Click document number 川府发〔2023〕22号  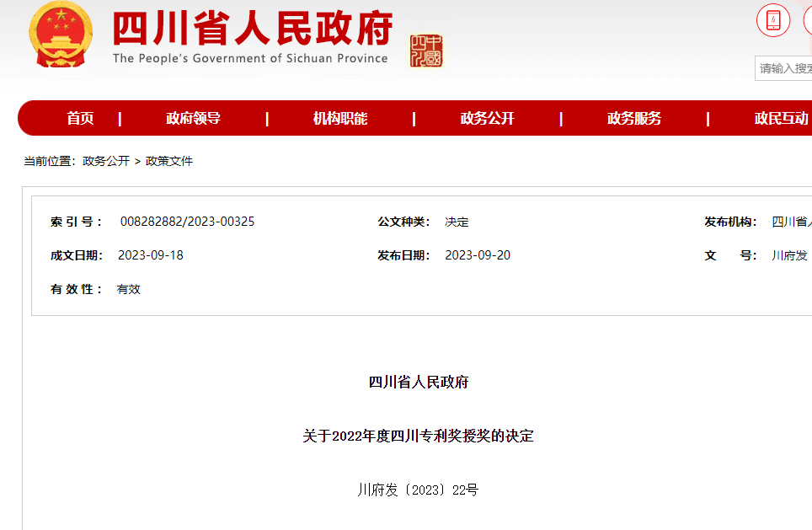click(x=418, y=490)
